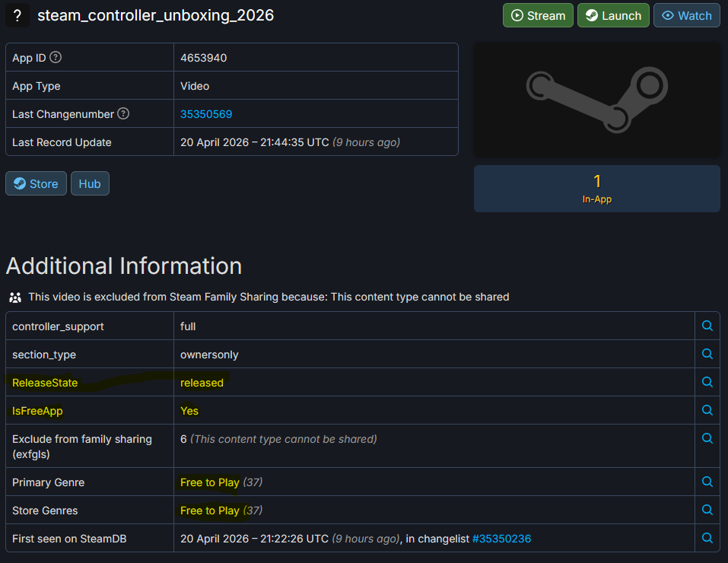Select Store Genres value Free to Play
The height and width of the screenshot is (563, 728).
click(x=210, y=511)
